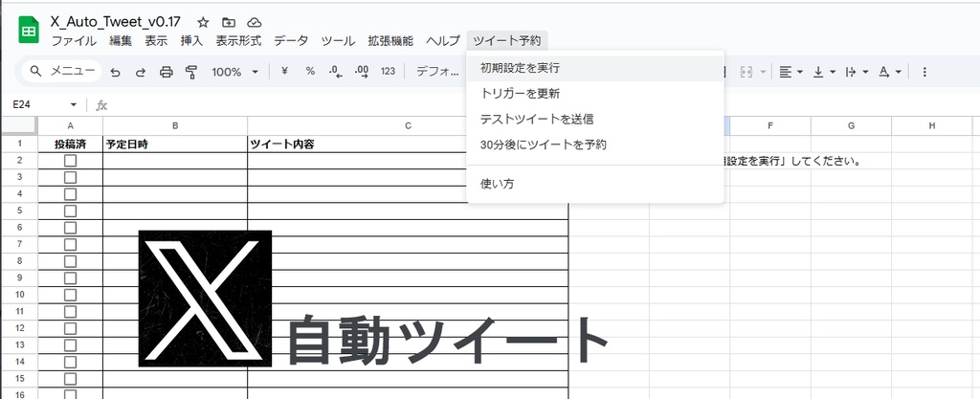Expand horizontal align dropdown arrow
This screenshot has width=980, height=399.
[x=800, y=72]
